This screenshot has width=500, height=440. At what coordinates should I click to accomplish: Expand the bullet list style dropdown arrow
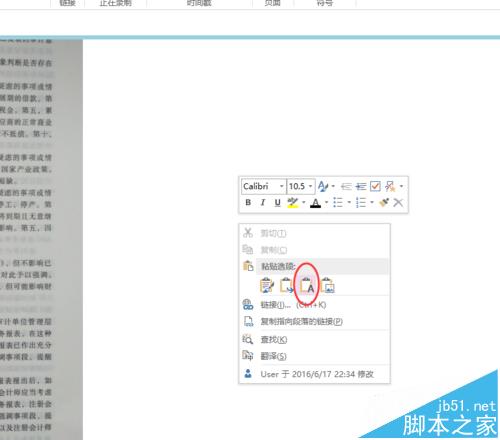coord(349,202)
